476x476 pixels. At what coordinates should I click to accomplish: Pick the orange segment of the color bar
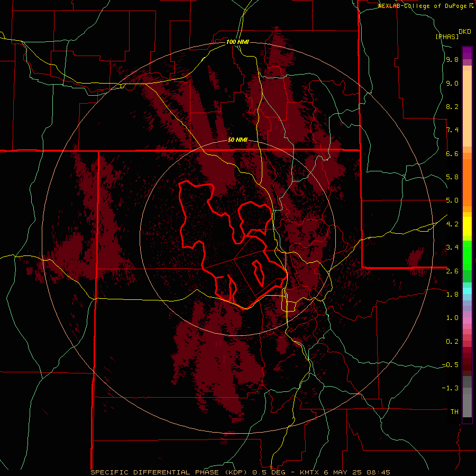coord(467,183)
